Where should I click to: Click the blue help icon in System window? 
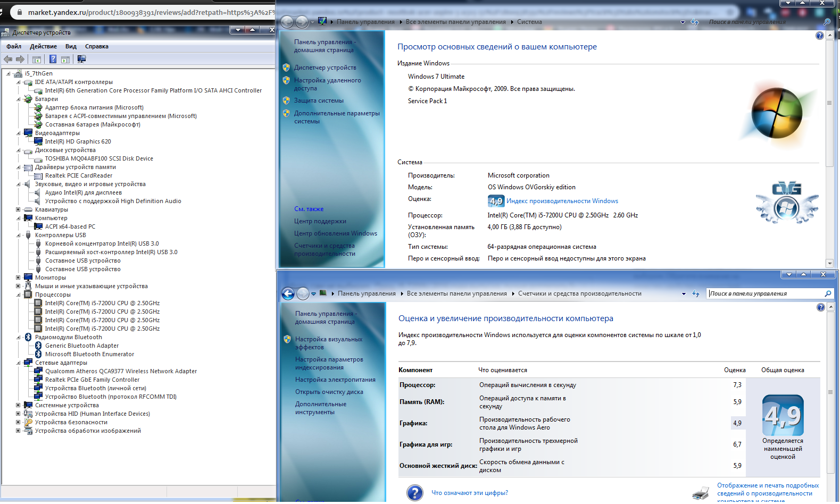pos(820,36)
